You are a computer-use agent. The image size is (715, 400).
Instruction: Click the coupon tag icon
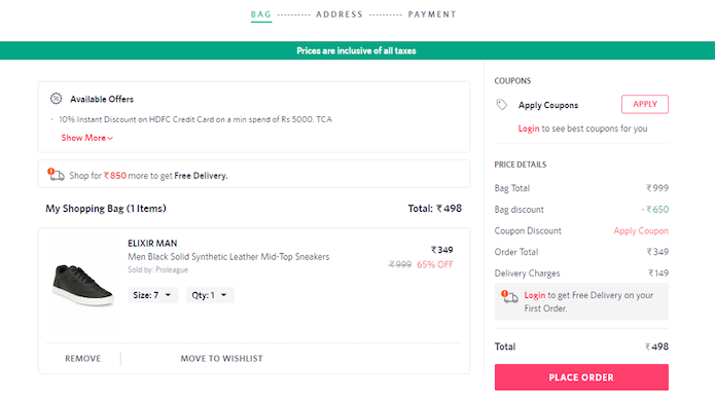(x=502, y=105)
